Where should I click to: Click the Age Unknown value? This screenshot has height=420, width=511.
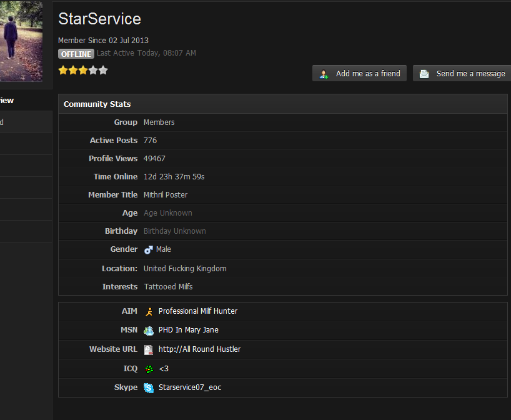coord(168,213)
